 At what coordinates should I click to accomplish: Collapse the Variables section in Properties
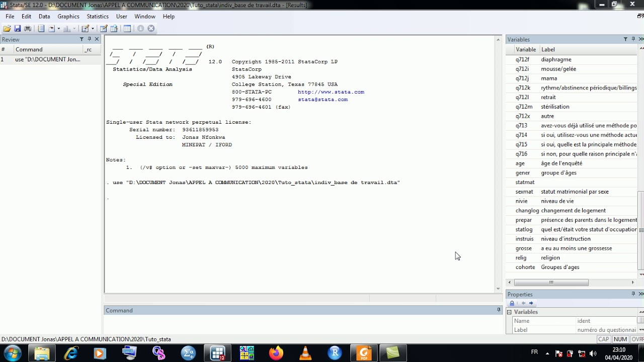point(509,312)
